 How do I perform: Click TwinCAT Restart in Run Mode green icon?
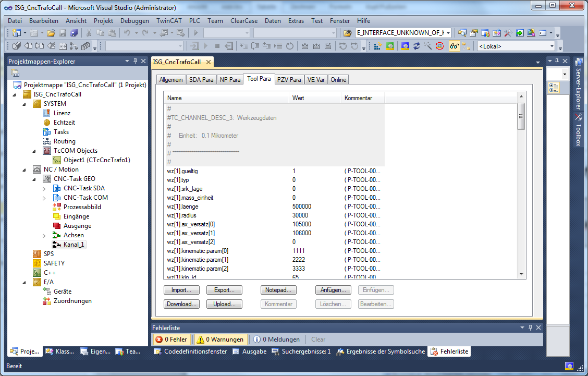390,46
